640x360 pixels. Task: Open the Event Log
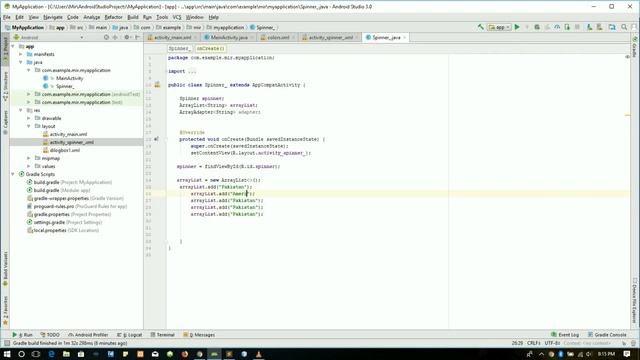click(x=565, y=335)
